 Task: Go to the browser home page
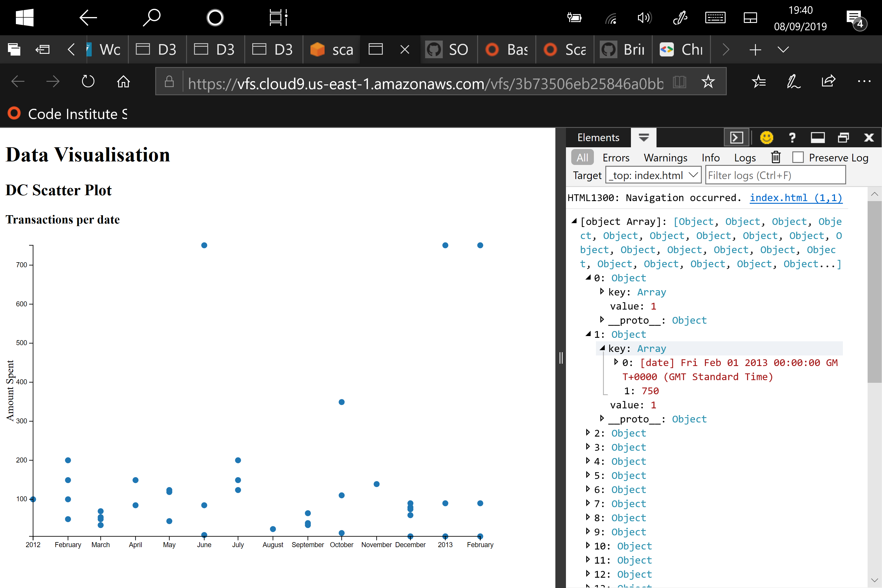[x=123, y=81]
